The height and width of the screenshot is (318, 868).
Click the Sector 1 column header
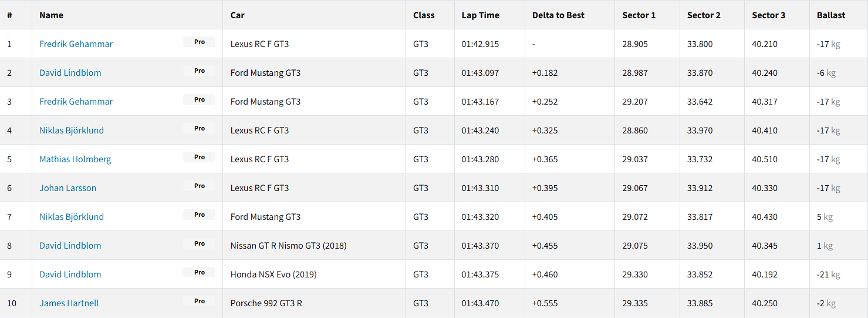[x=639, y=15]
